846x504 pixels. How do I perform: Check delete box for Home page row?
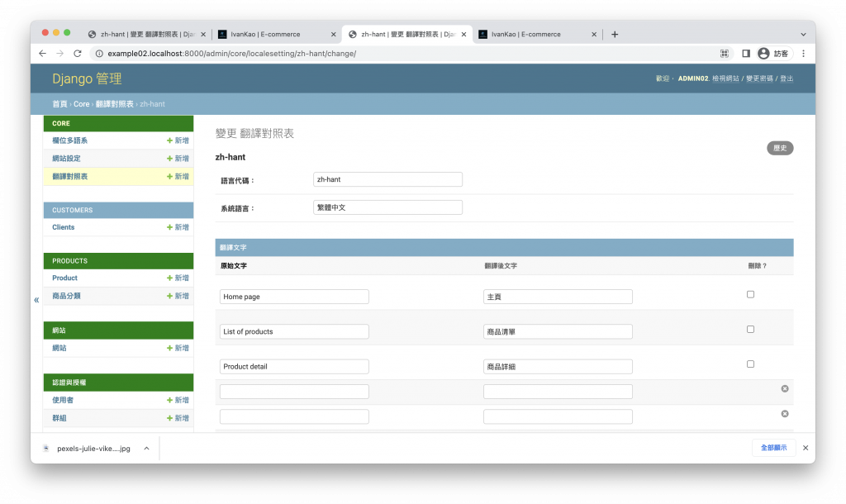point(750,294)
